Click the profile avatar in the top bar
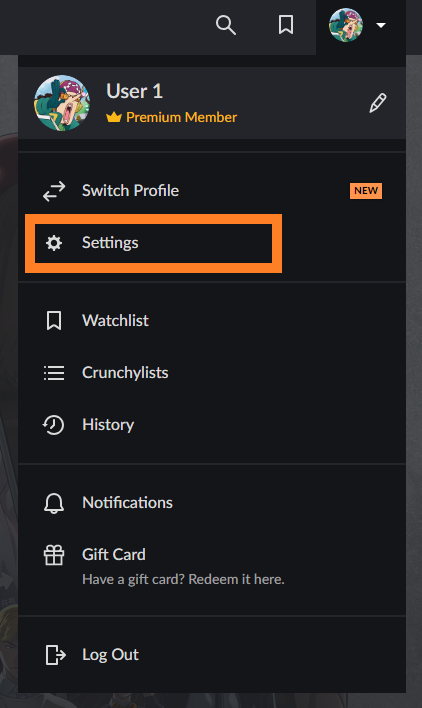Screen dimensions: 422x708 pos(346,25)
